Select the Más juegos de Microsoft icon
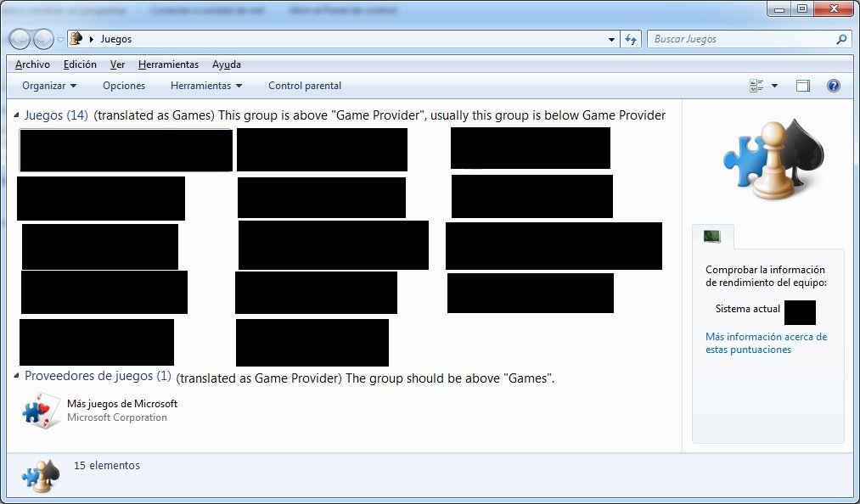 coord(41,412)
